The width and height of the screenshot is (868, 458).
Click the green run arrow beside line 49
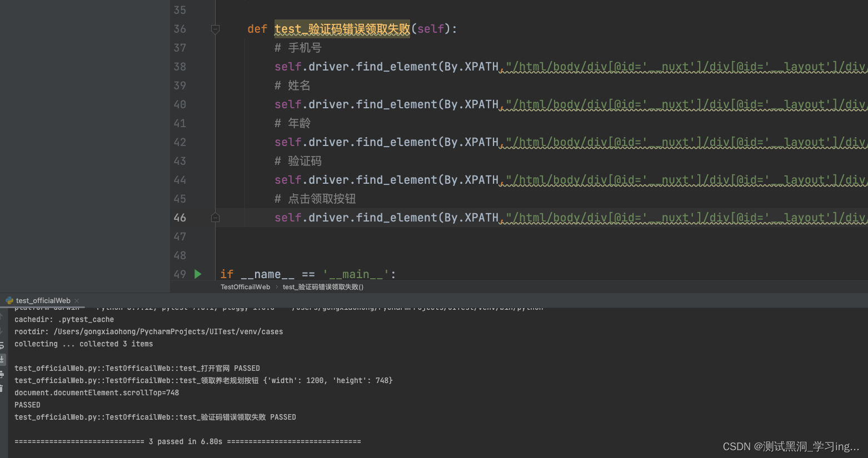pyautogui.click(x=198, y=274)
